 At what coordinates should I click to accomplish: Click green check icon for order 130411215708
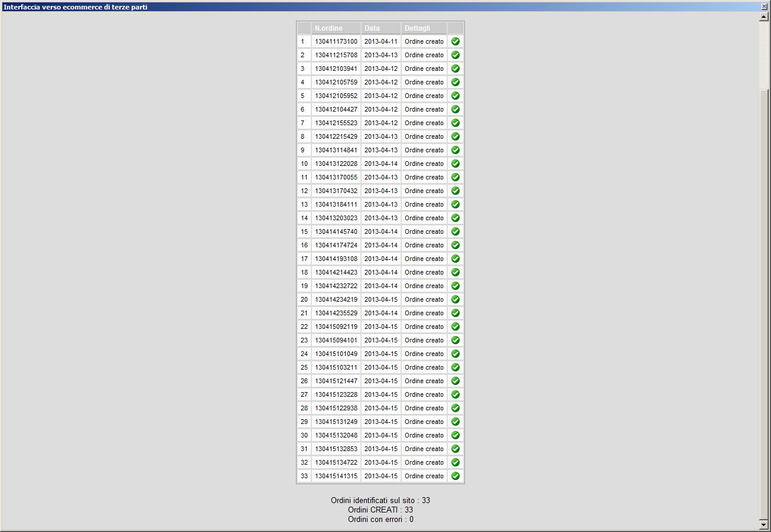pyautogui.click(x=456, y=55)
